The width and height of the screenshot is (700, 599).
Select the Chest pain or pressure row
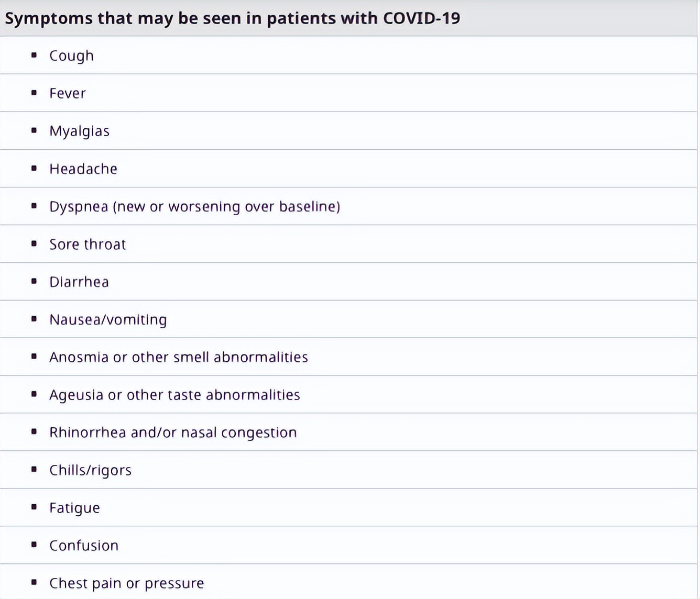click(126, 583)
